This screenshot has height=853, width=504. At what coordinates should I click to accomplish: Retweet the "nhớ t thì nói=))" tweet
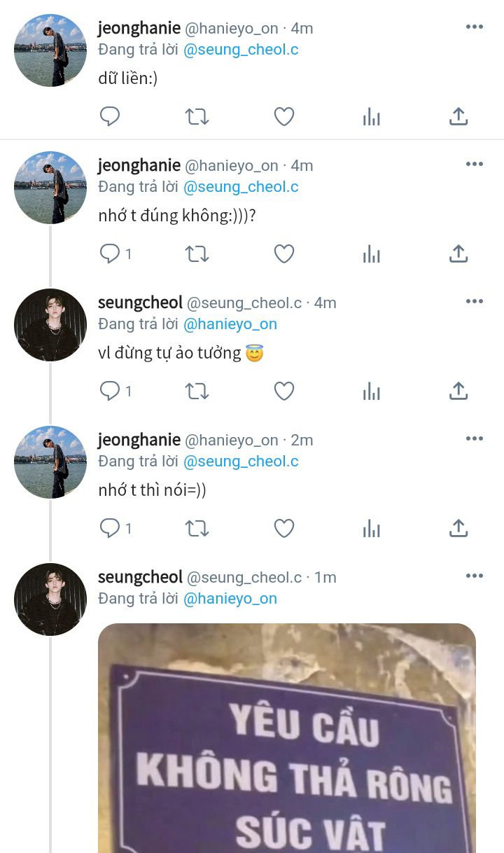point(197,528)
